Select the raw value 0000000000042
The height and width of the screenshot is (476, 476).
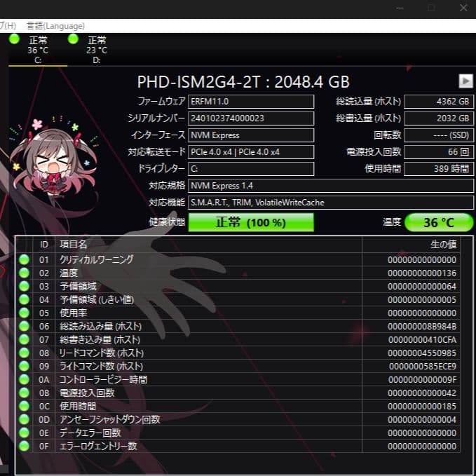[422, 393]
